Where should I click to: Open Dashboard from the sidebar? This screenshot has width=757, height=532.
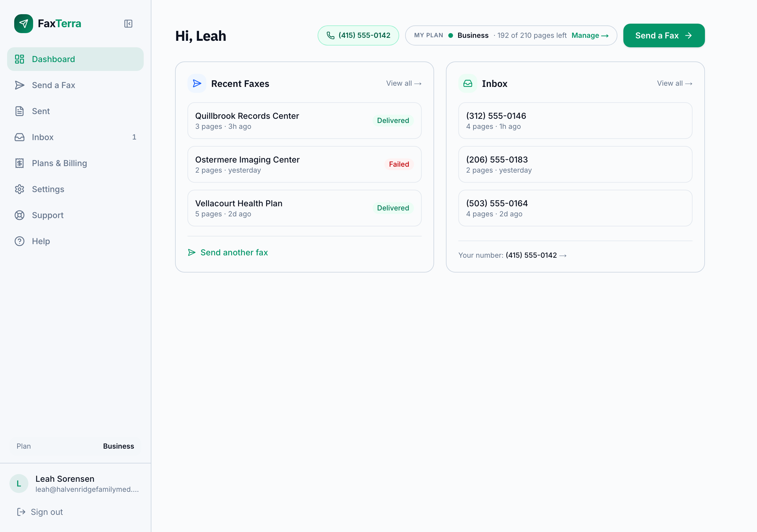pyautogui.click(x=75, y=59)
